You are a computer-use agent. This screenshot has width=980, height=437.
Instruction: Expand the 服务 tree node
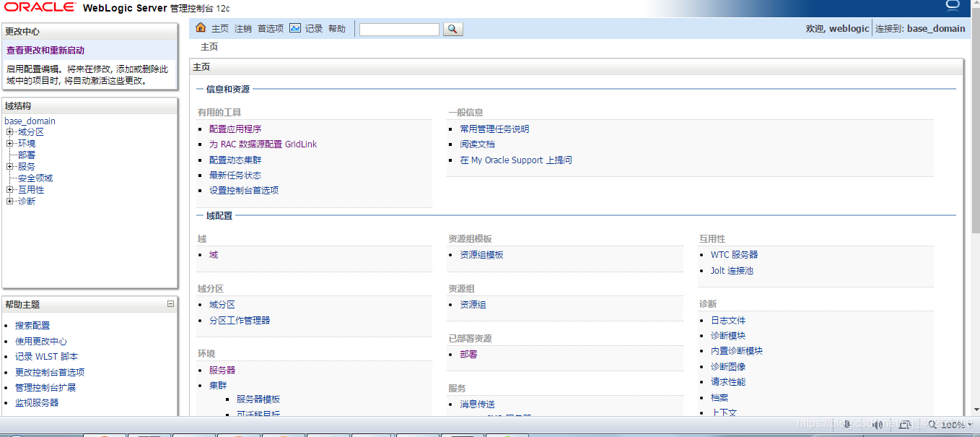click(x=10, y=167)
